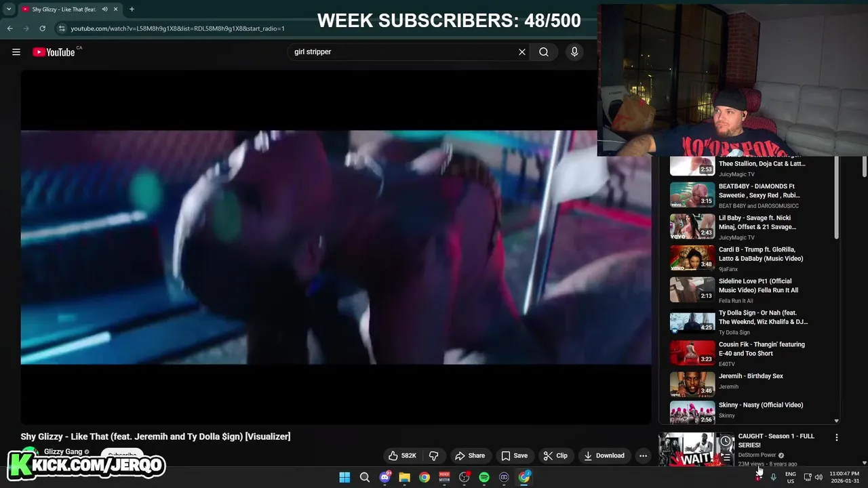The image size is (868, 488).
Task: Go to the YouTube home logo
Action: [x=54, y=52]
